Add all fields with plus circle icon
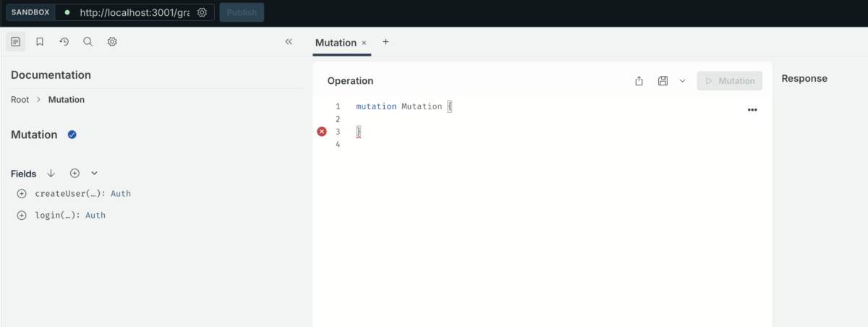This screenshot has height=327, width=868. pyautogui.click(x=75, y=174)
